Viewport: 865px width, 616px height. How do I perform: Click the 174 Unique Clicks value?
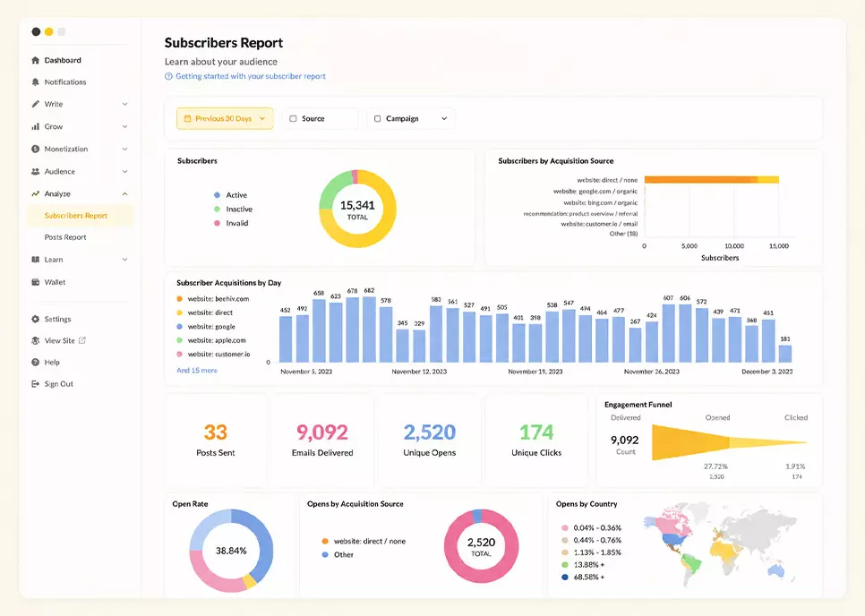point(536,432)
